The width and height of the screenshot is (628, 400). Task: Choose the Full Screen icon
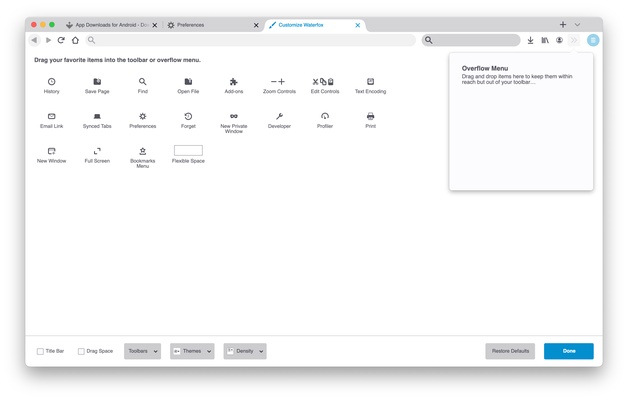97,151
